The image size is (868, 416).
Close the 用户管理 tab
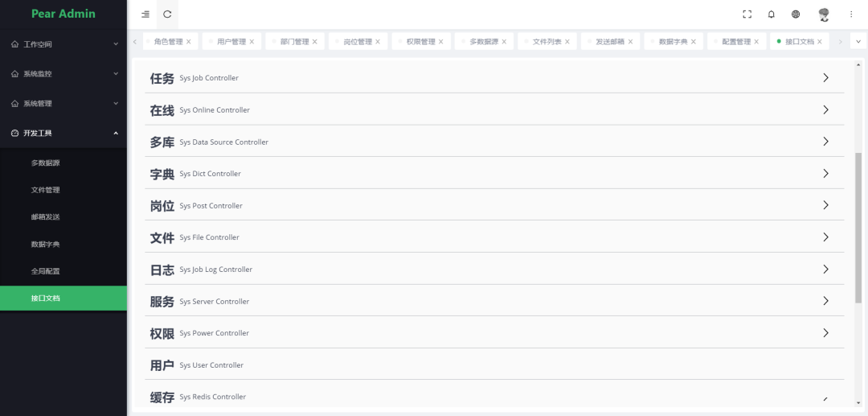[x=252, y=42]
